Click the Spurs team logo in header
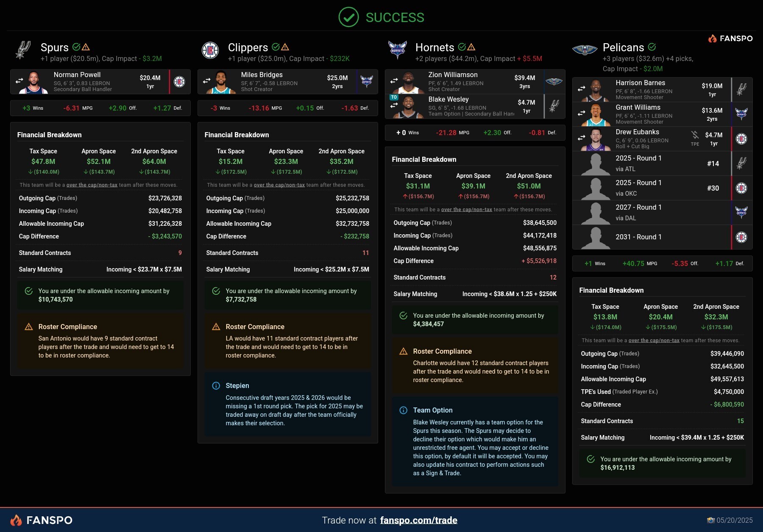763x532 pixels. (x=23, y=50)
